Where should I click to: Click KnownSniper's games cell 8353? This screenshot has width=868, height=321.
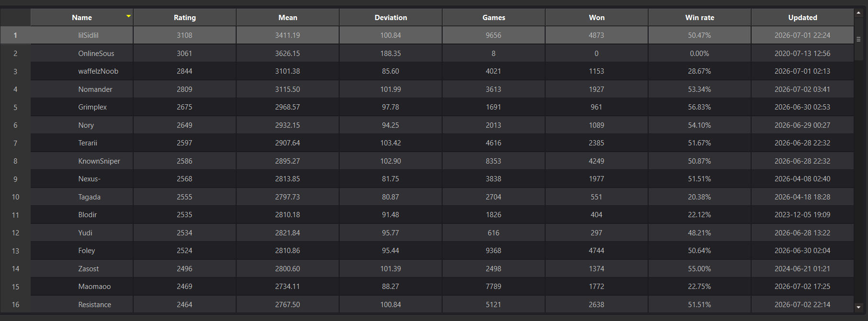click(x=493, y=161)
